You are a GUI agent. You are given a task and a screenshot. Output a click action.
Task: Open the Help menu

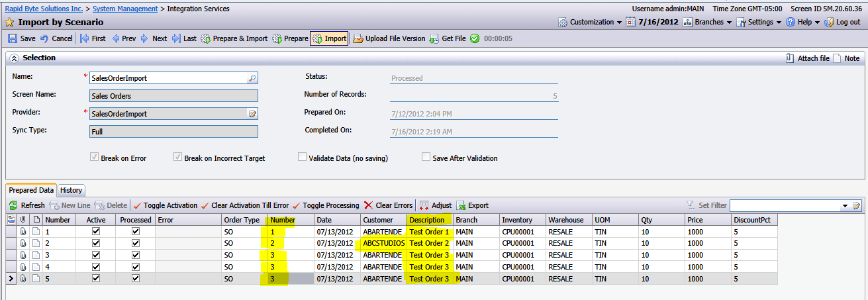(803, 22)
